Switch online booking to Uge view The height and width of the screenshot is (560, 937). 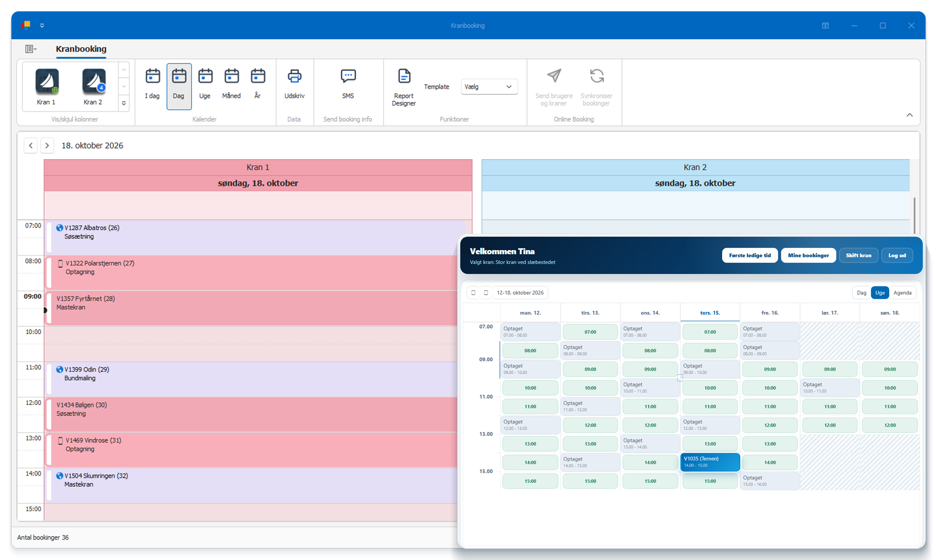(880, 293)
